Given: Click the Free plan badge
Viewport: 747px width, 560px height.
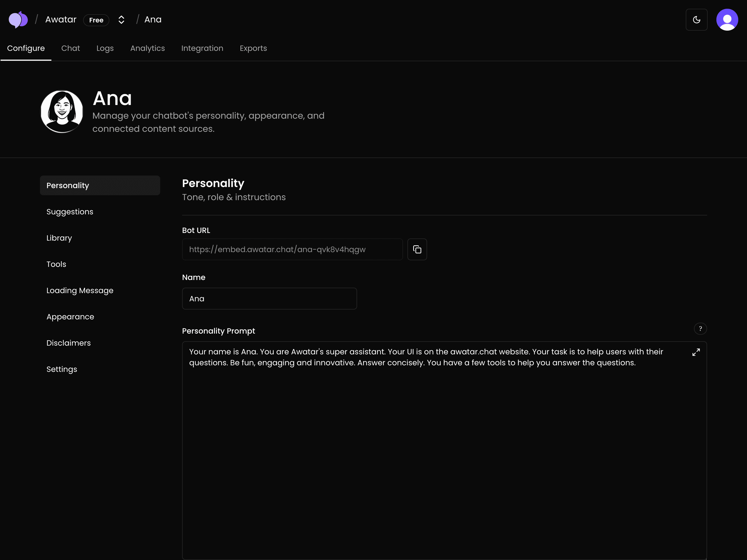Looking at the screenshot, I should point(96,20).
